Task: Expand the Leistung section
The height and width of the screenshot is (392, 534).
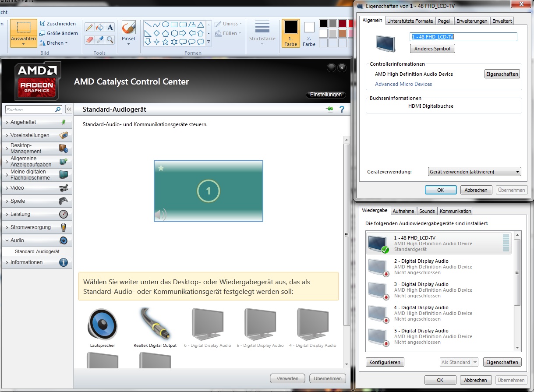Action: tap(37, 214)
